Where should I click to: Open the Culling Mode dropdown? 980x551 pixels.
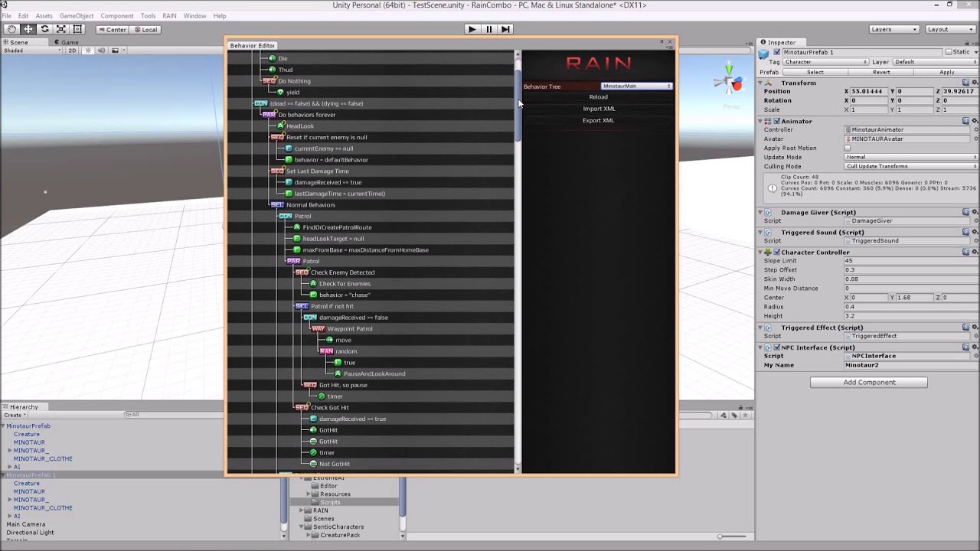point(911,166)
